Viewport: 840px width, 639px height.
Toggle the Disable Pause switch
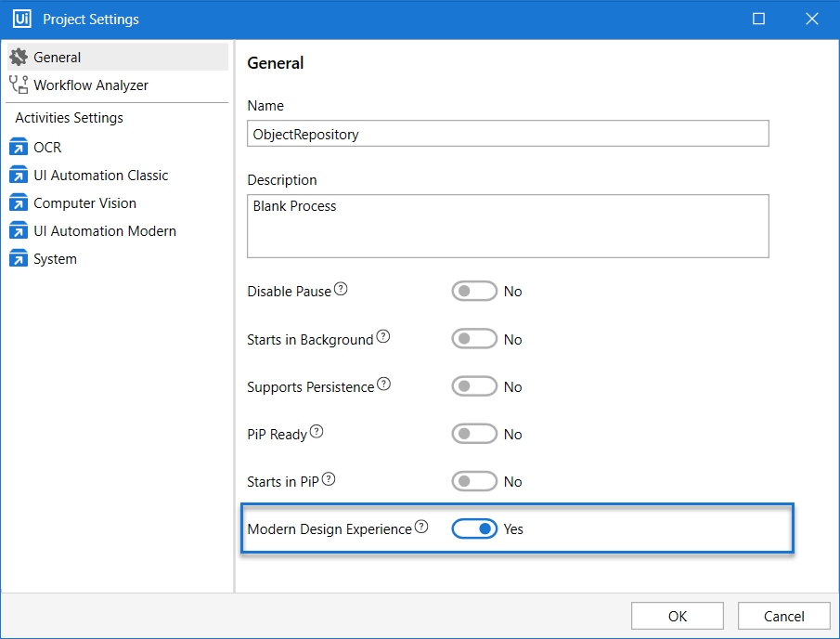474,292
